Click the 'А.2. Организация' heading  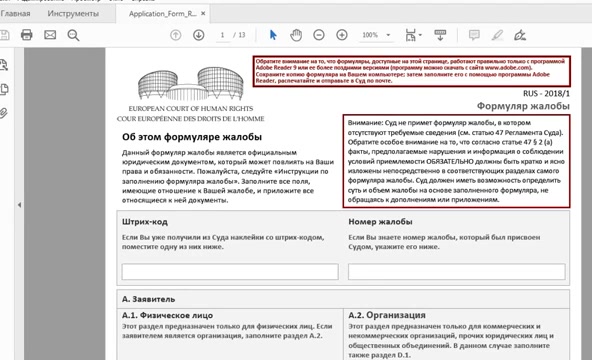(387, 315)
